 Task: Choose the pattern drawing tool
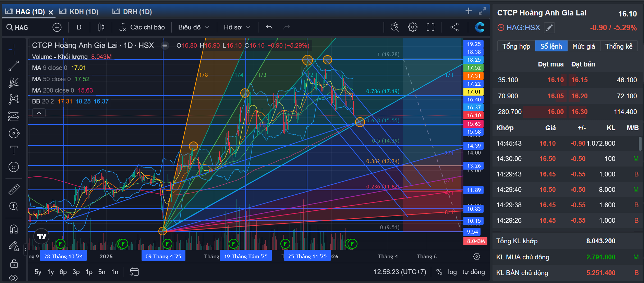[14, 99]
